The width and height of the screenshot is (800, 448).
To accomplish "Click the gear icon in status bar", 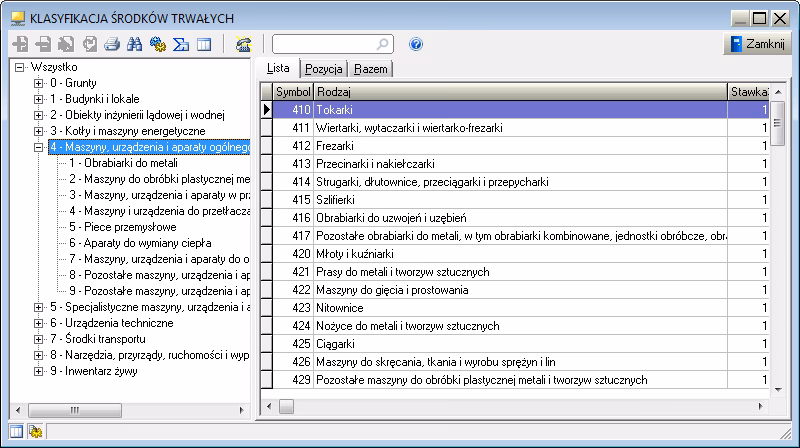I will 34,431.
